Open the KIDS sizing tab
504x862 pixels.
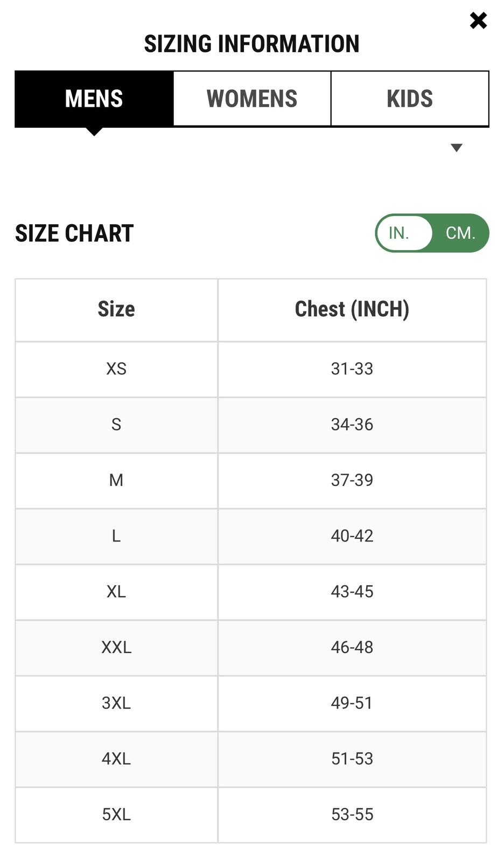[410, 99]
